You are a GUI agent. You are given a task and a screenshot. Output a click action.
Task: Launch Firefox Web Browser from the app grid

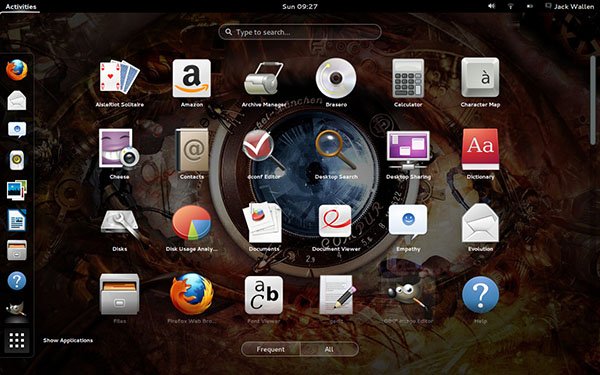click(191, 293)
